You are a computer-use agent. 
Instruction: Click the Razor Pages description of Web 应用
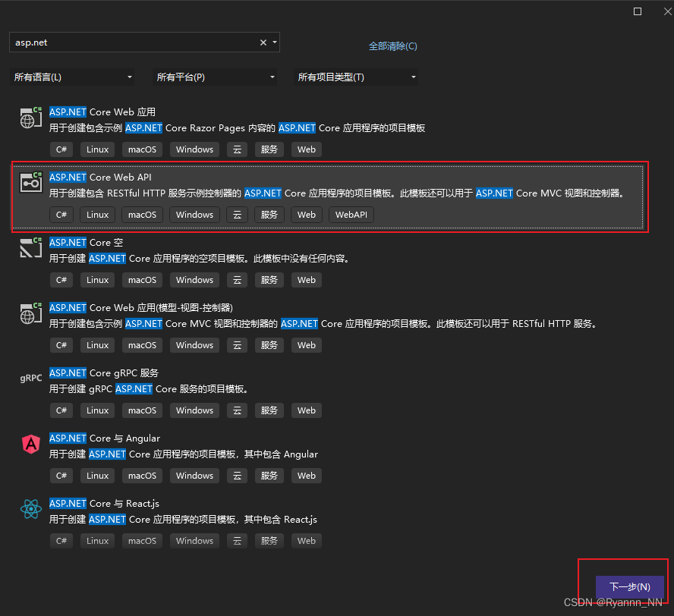point(237,128)
